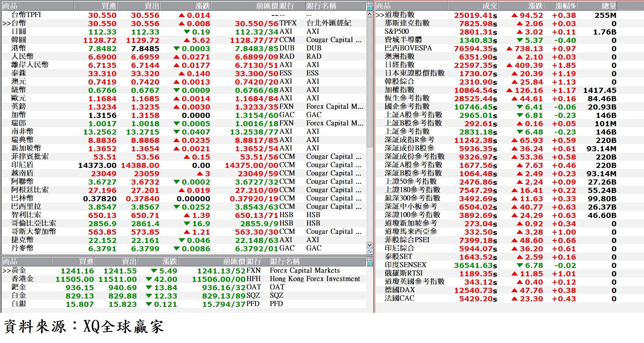The image size is (644, 343).
Task: Click the refresh icon below the forex scrollbar
Action: (x=370, y=251)
